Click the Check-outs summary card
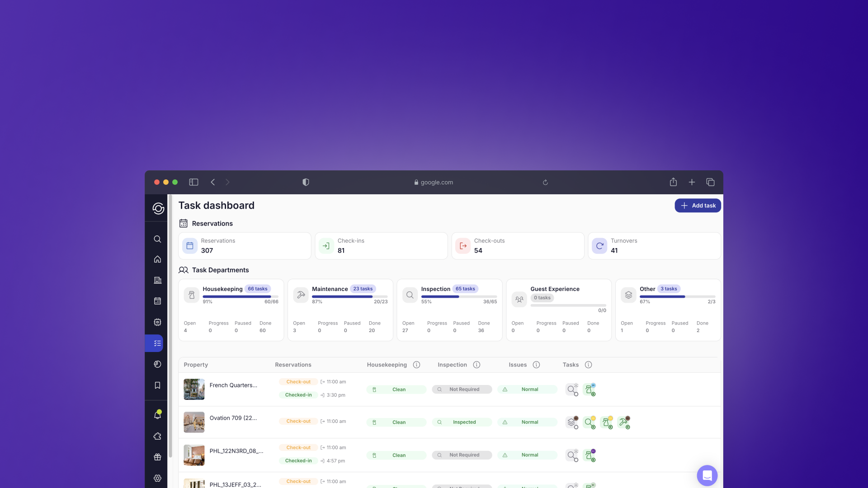The width and height of the screenshot is (868, 488). (518, 246)
